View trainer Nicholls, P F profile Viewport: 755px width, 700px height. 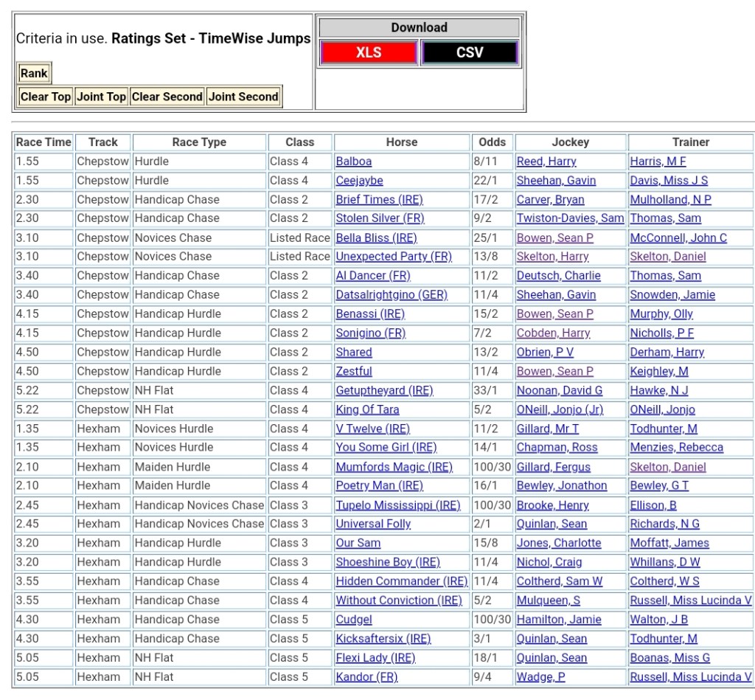click(661, 333)
